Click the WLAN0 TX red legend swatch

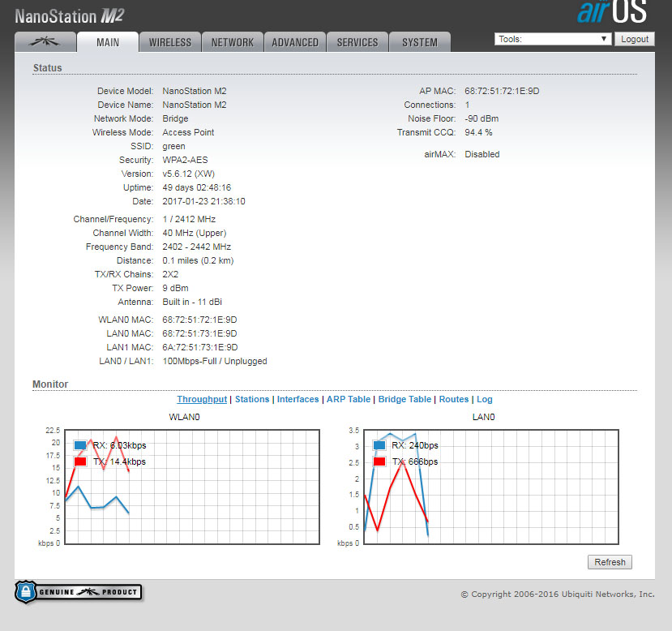pos(80,461)
